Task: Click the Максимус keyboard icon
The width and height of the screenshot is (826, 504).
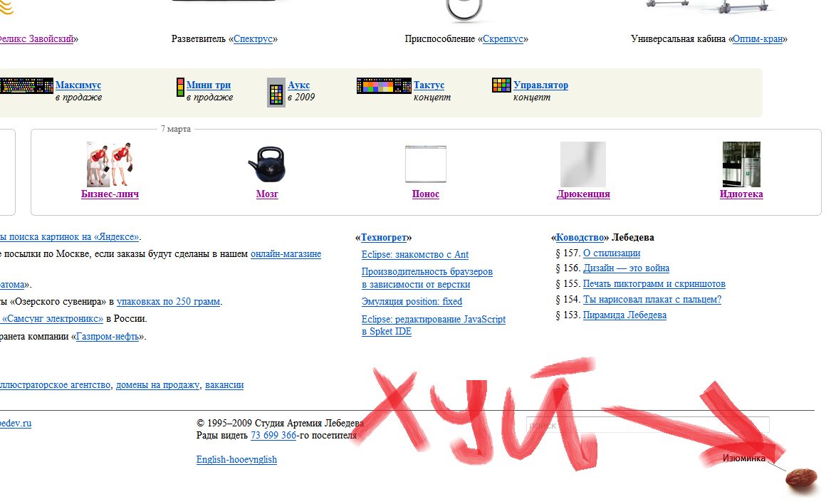Action: pos(26,86)
